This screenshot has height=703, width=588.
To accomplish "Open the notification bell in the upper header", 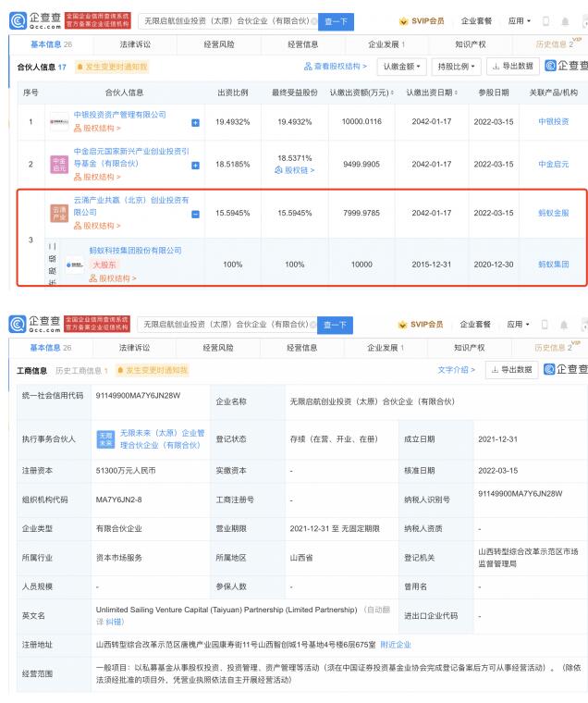I will coord(565,21).
